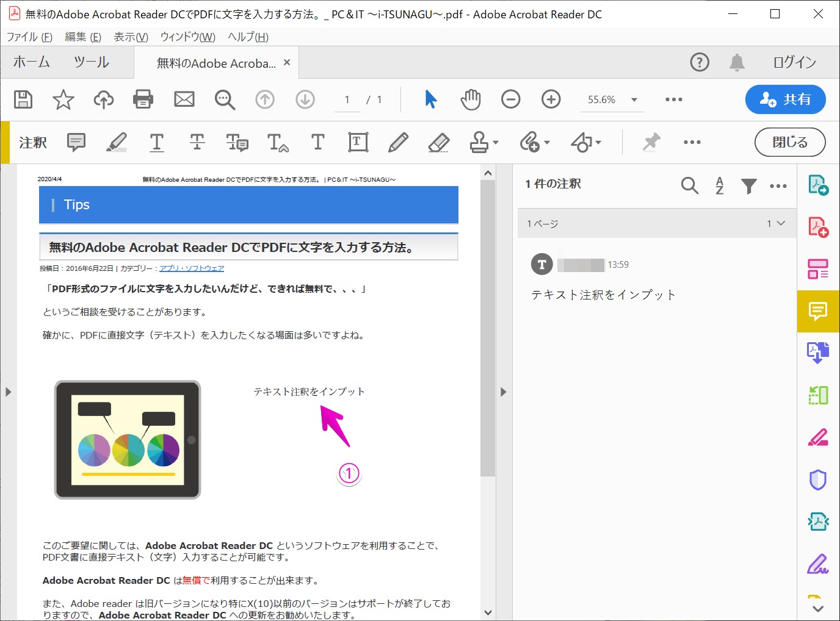Select the insert text at cursor tool

tap(278, 142)
